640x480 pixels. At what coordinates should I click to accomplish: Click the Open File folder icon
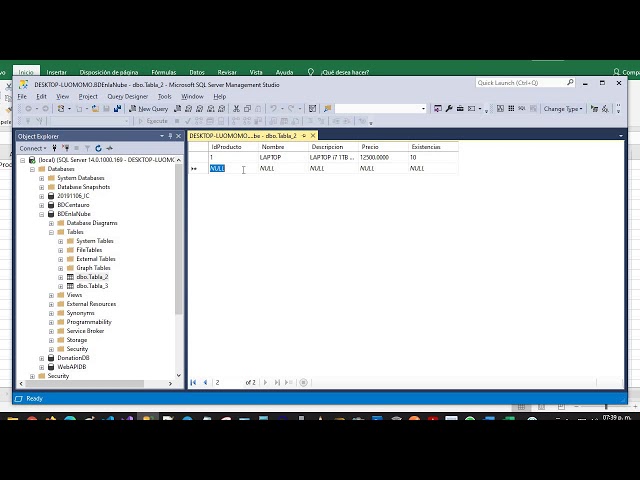click(95, 109)
